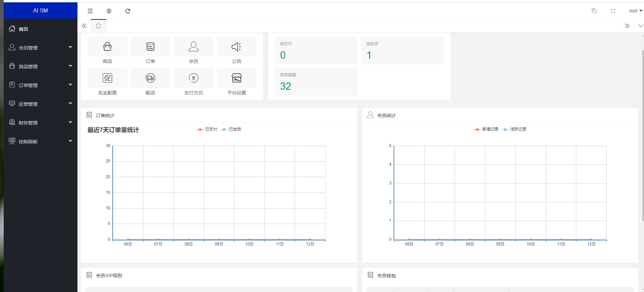Click the 会员钱包 panel title

click(387, 275)
